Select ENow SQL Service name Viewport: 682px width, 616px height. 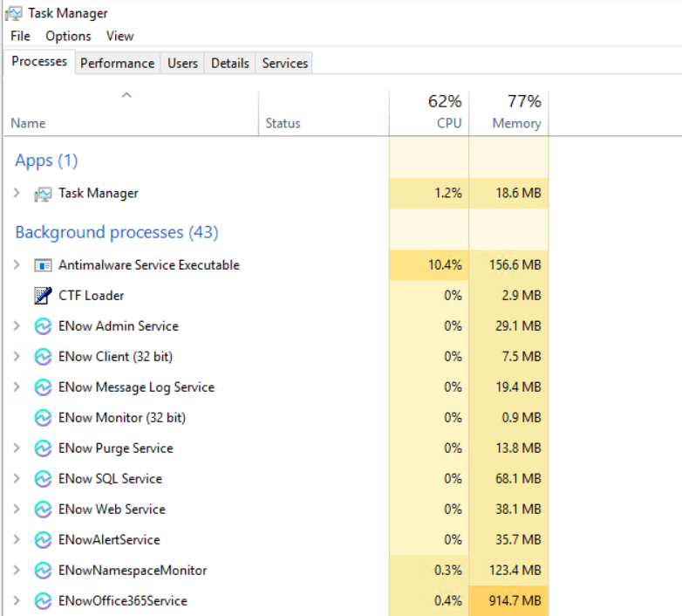(111, 479)
